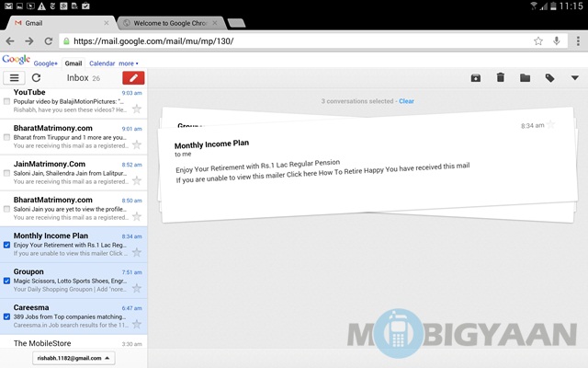Select Gmail in Google bar
The width and height of the screenshot is (588, 368).
click(x=73, y=63)
